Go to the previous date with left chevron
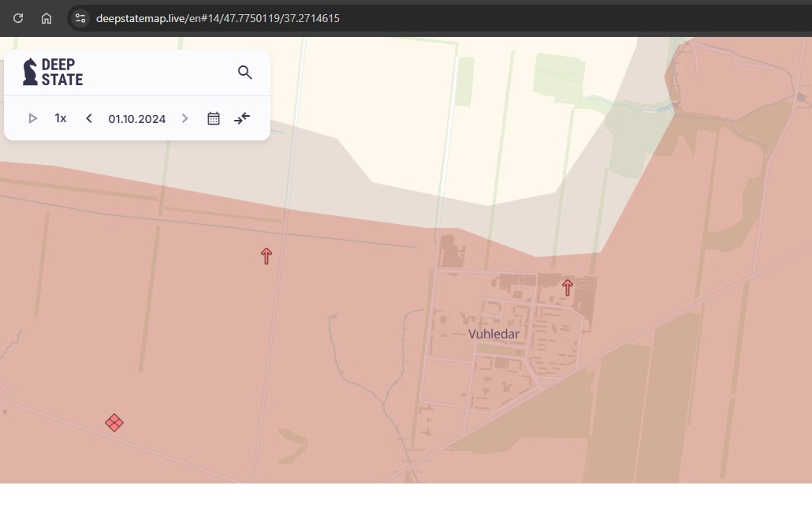 pyautogui.click(x=89, y=118)
